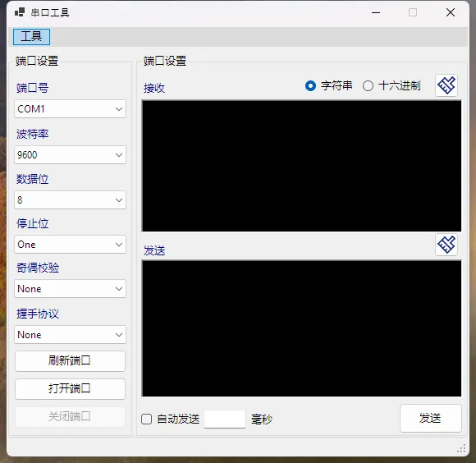Click the 发送 button
Screen dimensions: 476x463
tap(431, 418)
